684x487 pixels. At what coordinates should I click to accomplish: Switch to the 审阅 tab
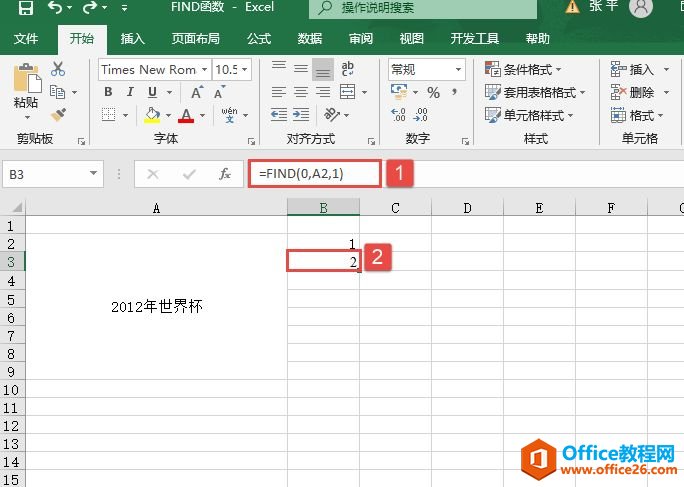point(361,39)
